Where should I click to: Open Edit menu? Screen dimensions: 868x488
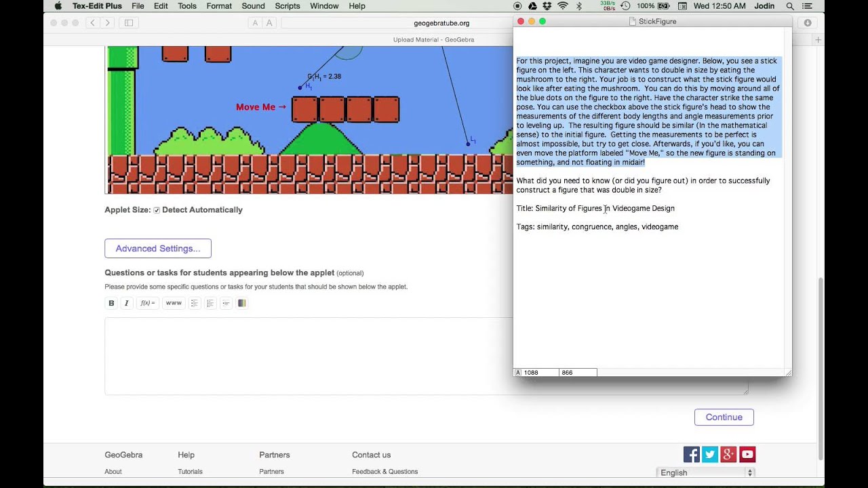pos(161,6)
